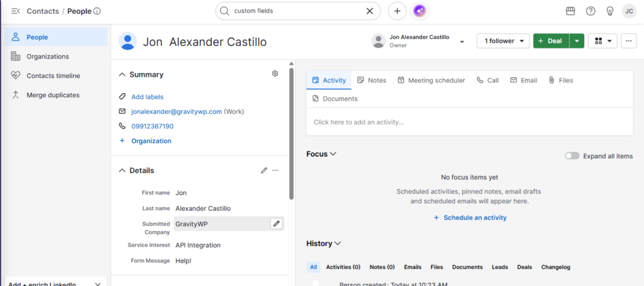Click the summary panel scrollbar
The height and width of the screenshot is (286, 644).
[291, 133]
